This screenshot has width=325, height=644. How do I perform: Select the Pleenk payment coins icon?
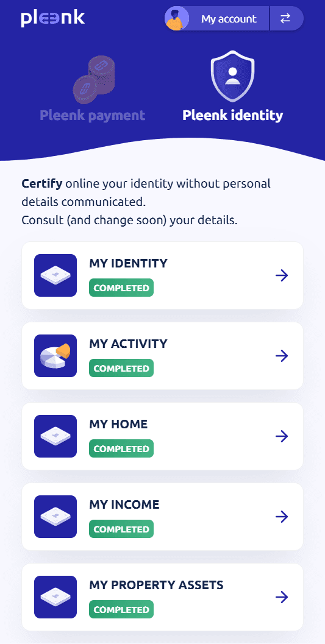click(x=94, y=80)
